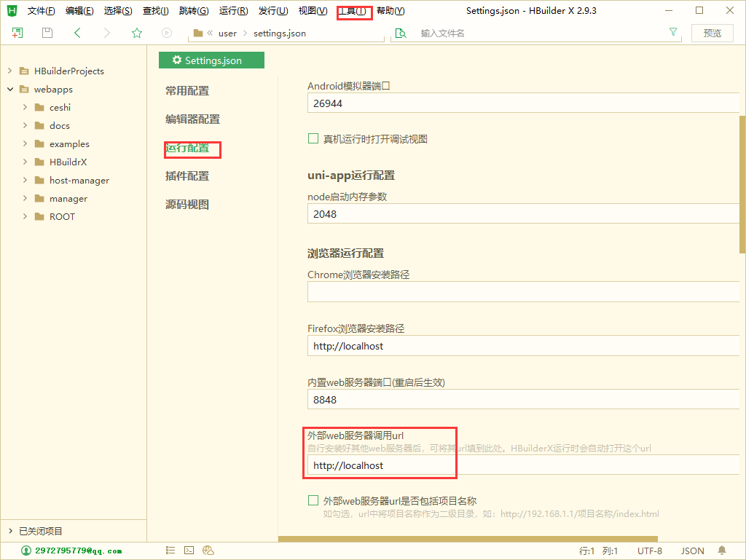
Task: Expand the HBuilderProjects folder
Action: (x=10, y=71)
